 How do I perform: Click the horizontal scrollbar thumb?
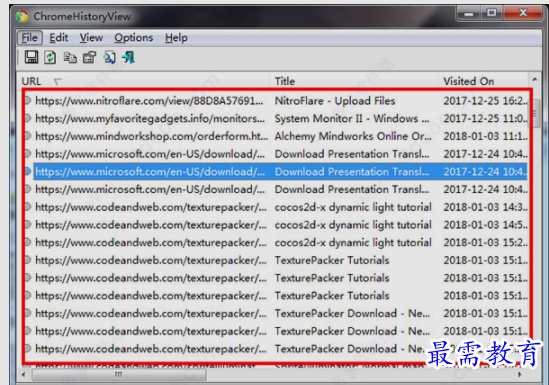click(119, 375)
